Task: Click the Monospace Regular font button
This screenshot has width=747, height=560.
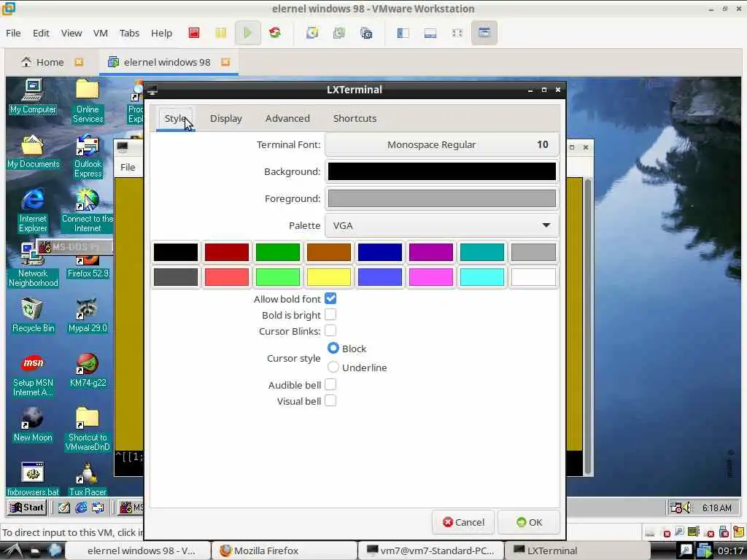Action: (441, 144)
